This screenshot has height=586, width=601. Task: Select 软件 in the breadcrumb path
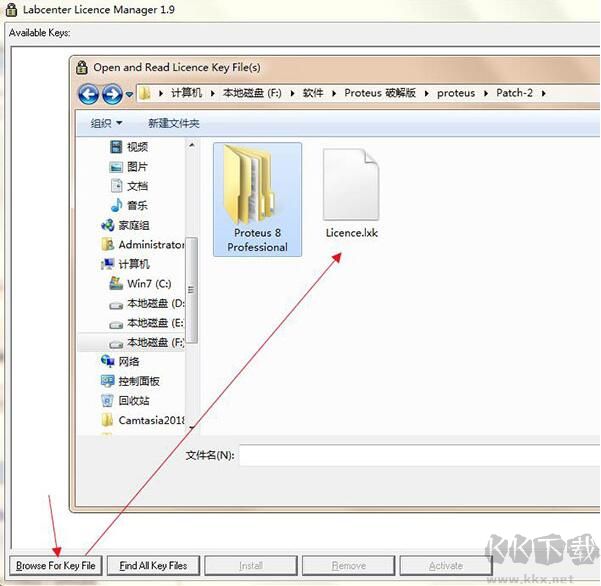click(x=313, y=93)
